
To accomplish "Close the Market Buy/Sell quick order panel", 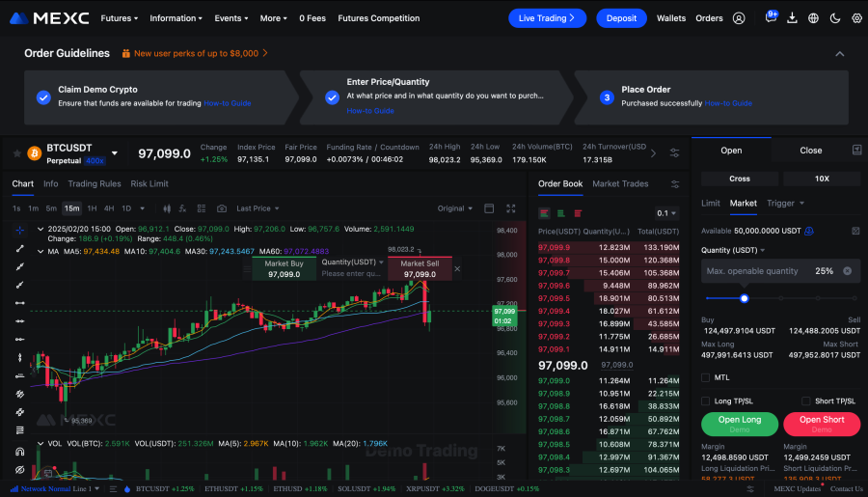I will tap(457, 268).
